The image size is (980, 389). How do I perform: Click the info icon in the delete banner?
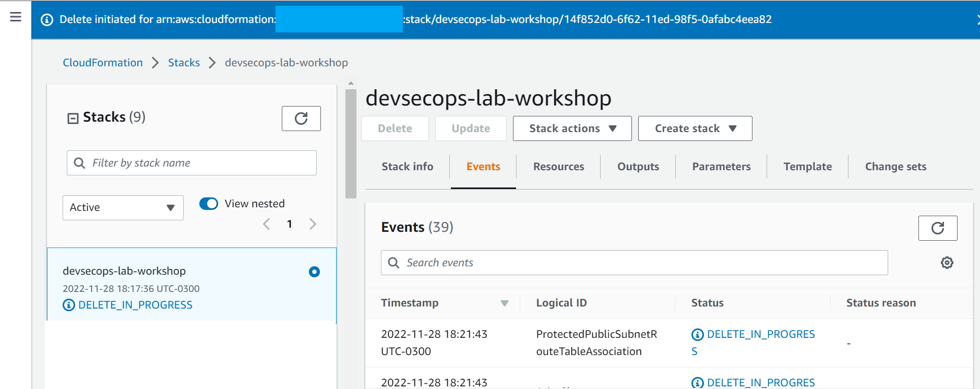(47, 20)
